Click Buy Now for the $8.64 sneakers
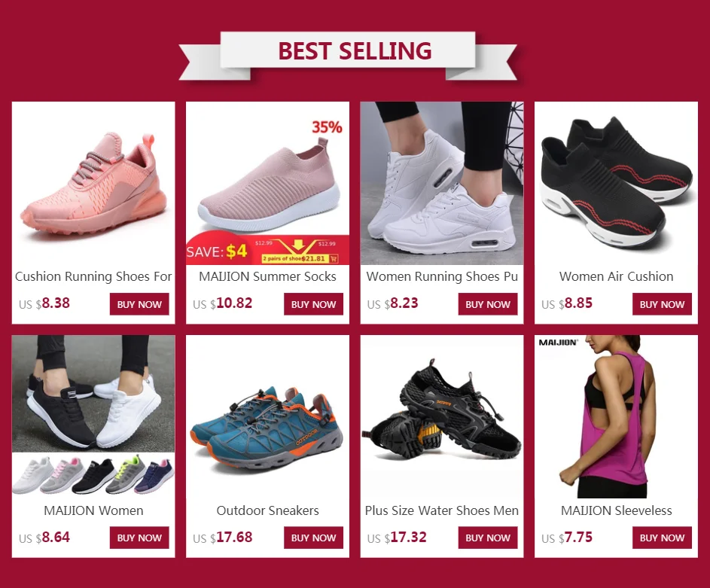710x588 pixels. click(139, 538)
